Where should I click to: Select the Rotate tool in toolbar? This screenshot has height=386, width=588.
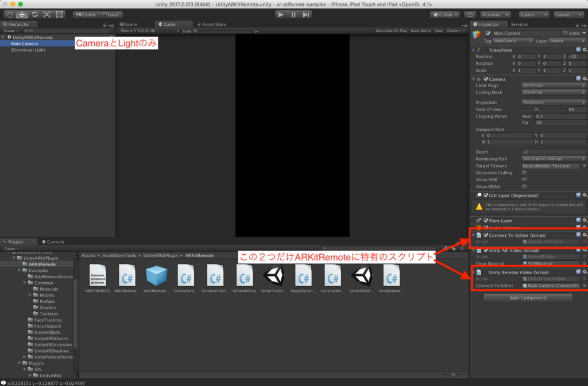(34, 14)
